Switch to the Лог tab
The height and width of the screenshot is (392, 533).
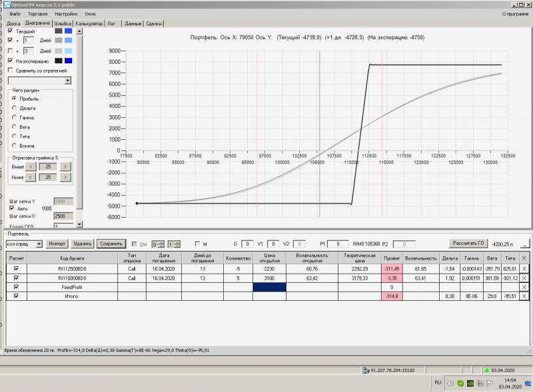(111, 23)
